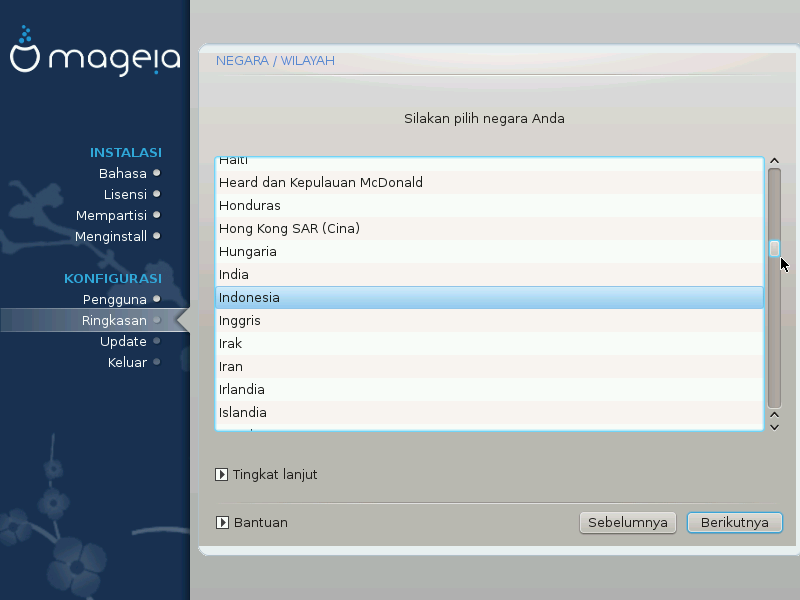Choose Inggris as the country
Image resolution: width=800 pixels, height=600 pixels.
pyautogui.click(x=489, y=321)
